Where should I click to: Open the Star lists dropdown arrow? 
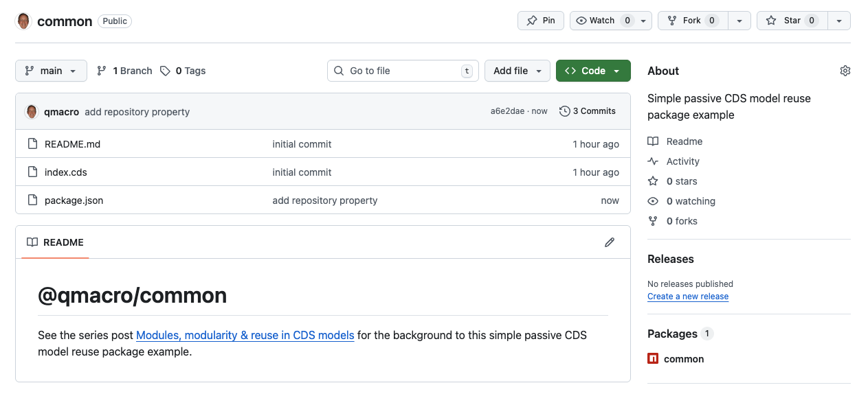(x=839, y=21)
